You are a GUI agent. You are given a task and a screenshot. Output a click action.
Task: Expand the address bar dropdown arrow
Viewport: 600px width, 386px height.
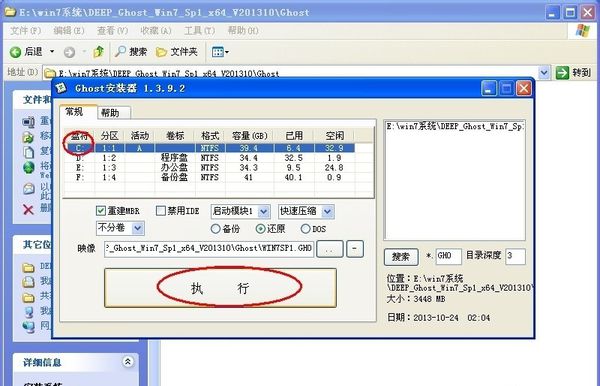[544, 72]
